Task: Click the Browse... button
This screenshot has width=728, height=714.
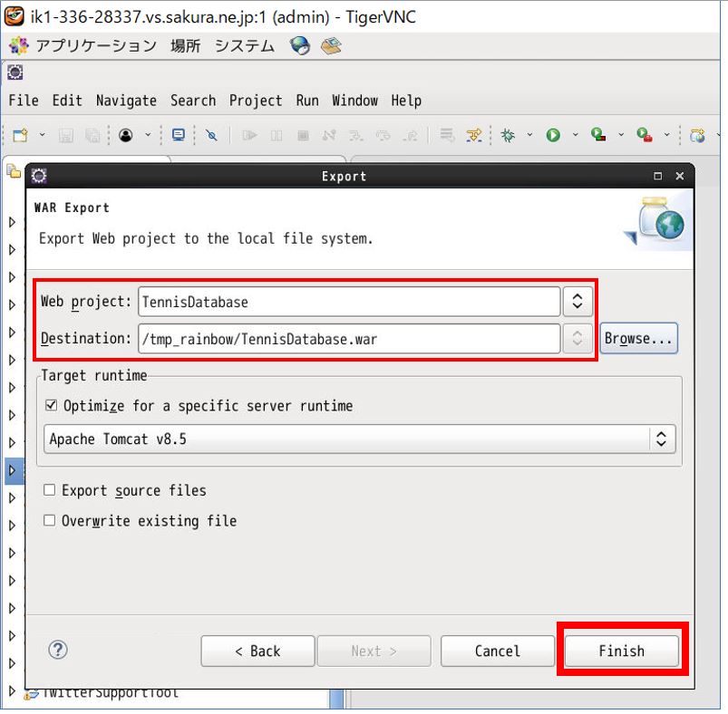Action: coord(639,339)
